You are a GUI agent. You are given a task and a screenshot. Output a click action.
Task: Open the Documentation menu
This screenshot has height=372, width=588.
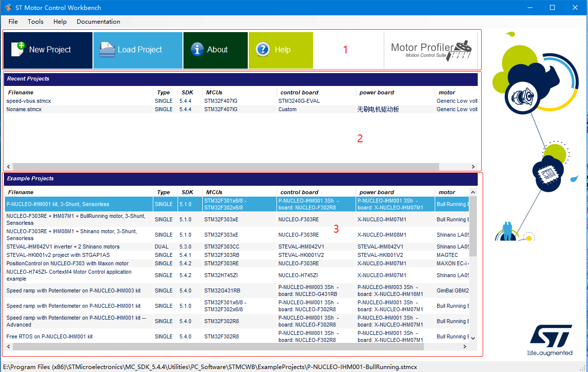click(x=98, y=21)
